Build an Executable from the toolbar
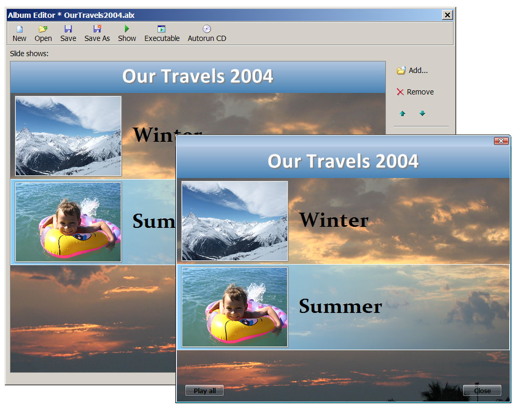Image resolution: width=525 pixels, height=420 pixels. 162,29
